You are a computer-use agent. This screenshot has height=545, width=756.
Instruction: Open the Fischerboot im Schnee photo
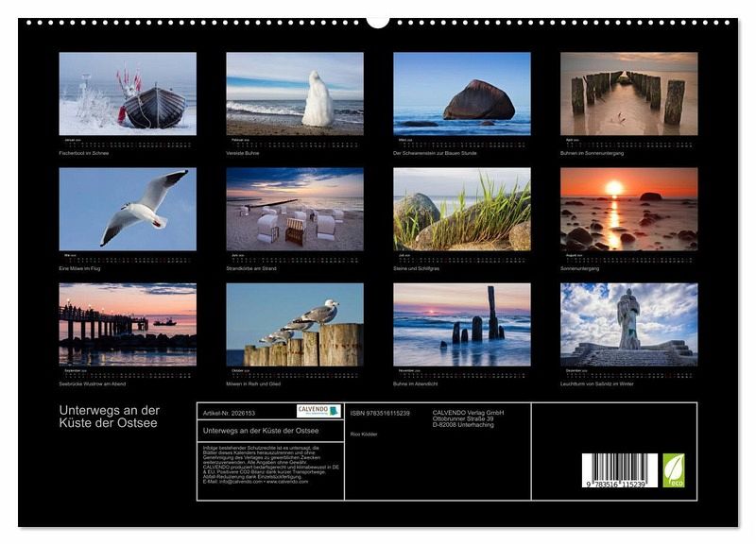[128, 94]
